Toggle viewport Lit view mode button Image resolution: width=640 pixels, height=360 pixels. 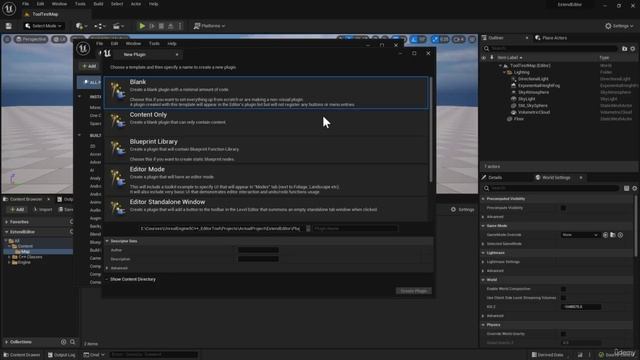click(x=60, y=39)
